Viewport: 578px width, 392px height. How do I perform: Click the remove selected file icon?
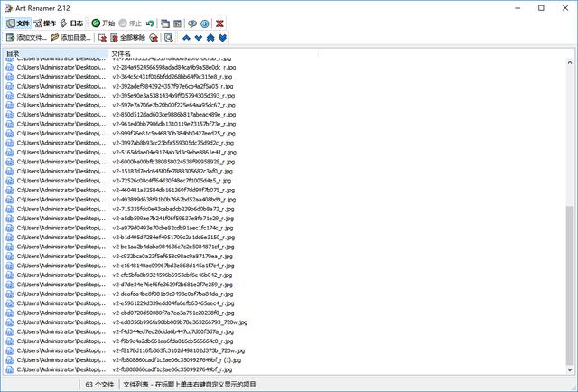coord(102,38)
